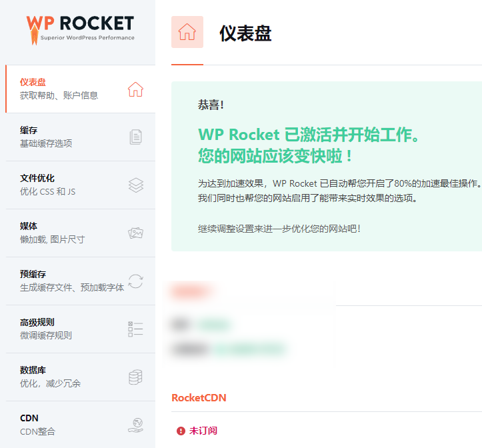Viewport: 482px width, 448px height.
Task: Click the database stack icon beside 数据库
Action: [x=135, y=377]
